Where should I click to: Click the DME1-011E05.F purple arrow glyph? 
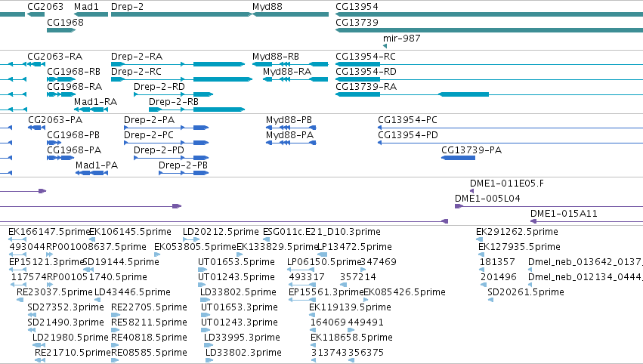coord(472,191)
